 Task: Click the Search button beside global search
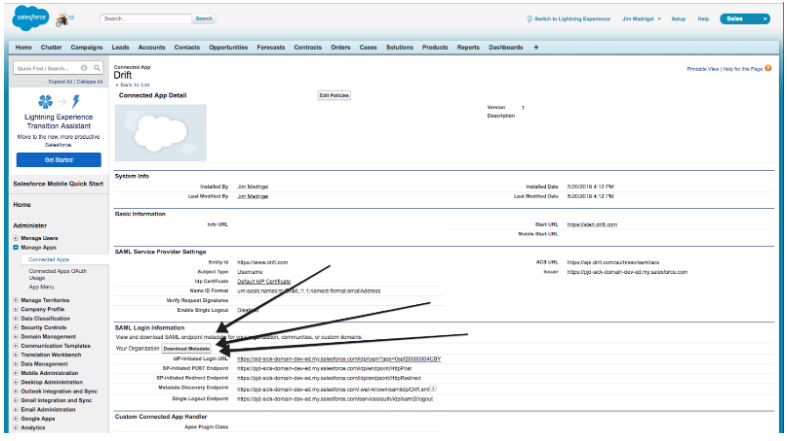tap(204, 19)
